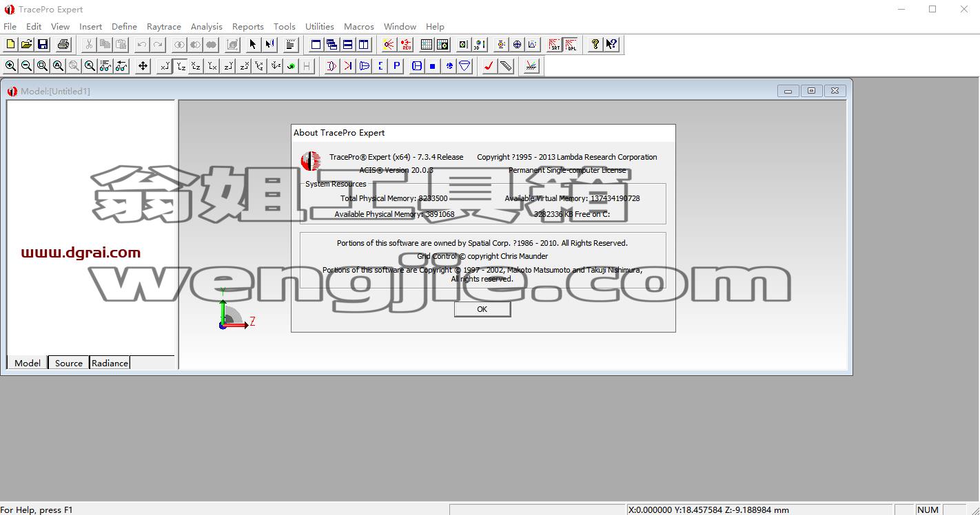Minimize the Model:[Untitled1] child window
The image size is (980, 515).
pyautogui.click(x=788, y=91)
